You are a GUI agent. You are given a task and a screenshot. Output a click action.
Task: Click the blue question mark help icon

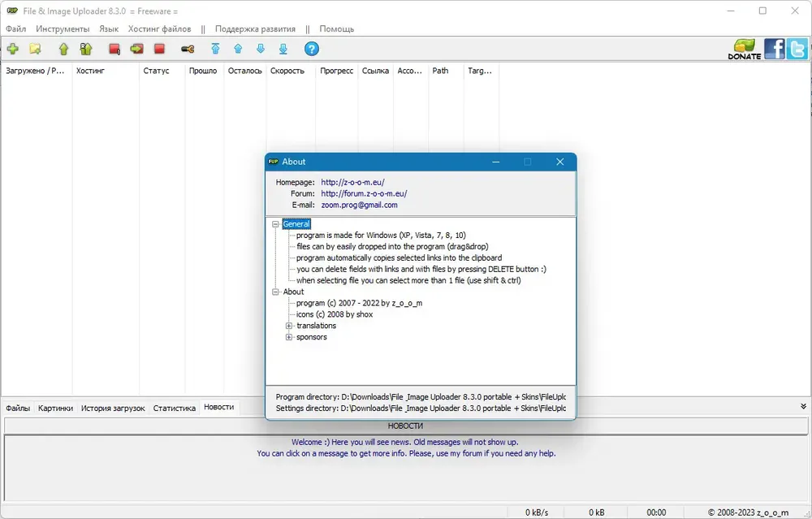click(x=311, y=49)
